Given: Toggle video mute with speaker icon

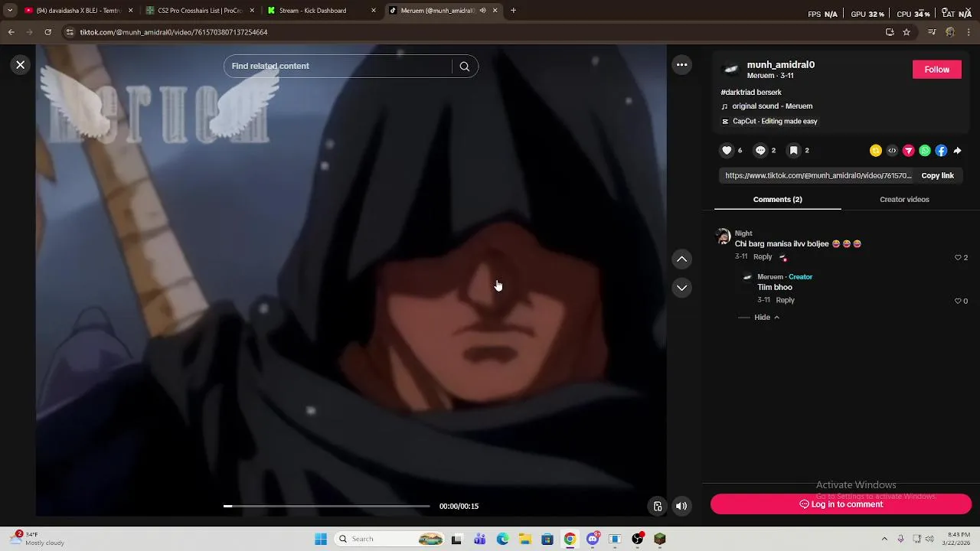Looking at the screenshot, I should (x=681, y=506).
